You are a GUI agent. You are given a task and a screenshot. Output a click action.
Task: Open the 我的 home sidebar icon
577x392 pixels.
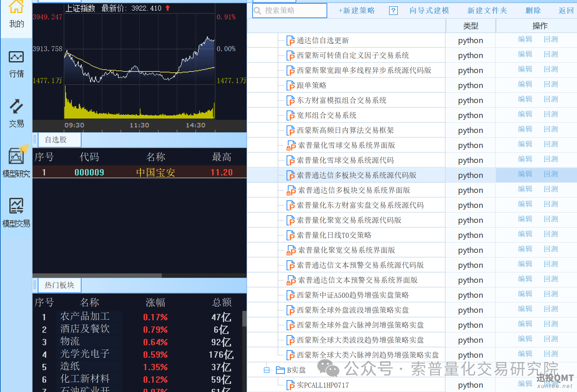16,14
